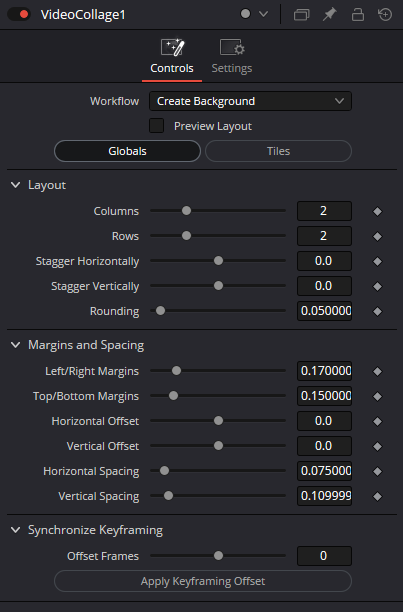This screenshot has height=612, width=403.
Task: Click the Apply Keyframing Offset button
Action: point(203,581)
